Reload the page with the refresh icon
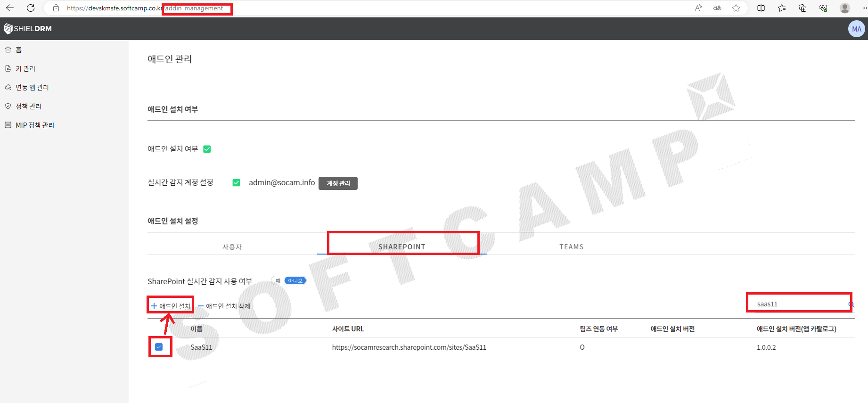Viewport: 868px width, 403px height. tap(31, 8)
